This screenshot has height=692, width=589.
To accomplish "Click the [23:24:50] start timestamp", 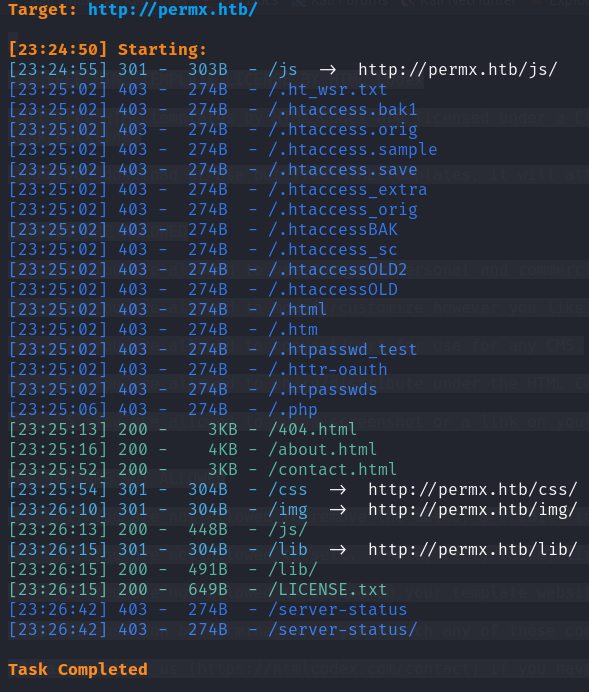I will (58, 49).
